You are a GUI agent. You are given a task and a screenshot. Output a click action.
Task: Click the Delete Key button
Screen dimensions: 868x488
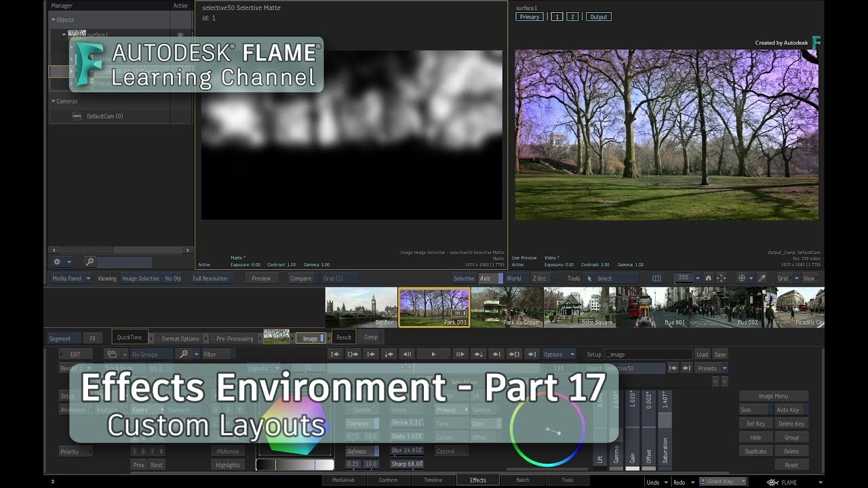[791, 424]
